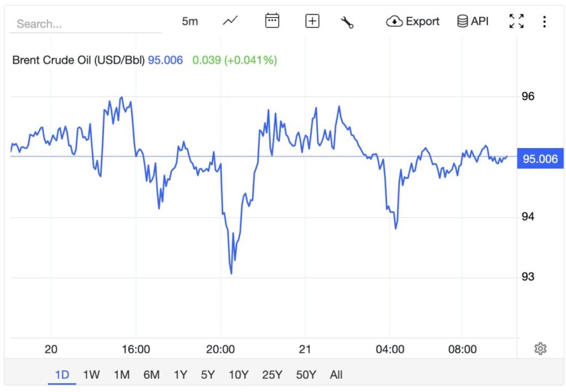Screen dimensions: 566x392
Task: Open the wrench chart tools icon
Action: pos(348,20)
